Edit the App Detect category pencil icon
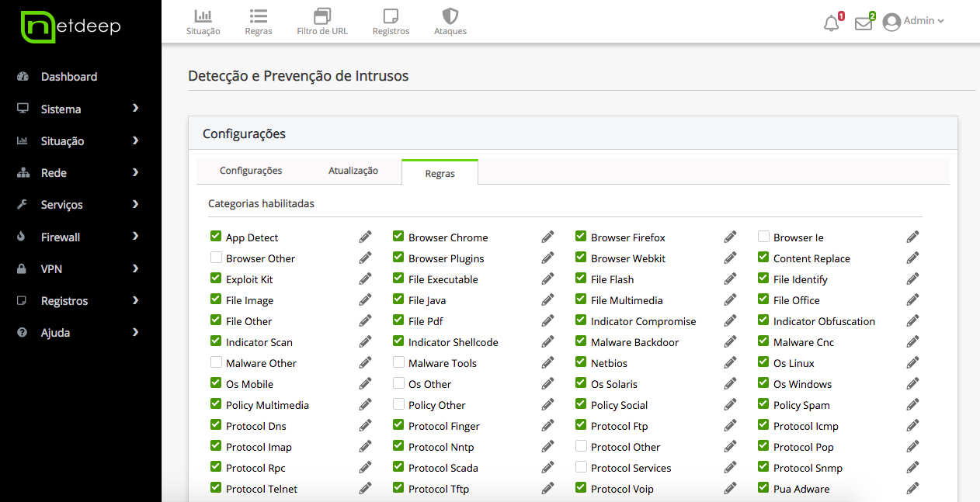This screenshot has width=980, height=502. (x=365, y=237)
